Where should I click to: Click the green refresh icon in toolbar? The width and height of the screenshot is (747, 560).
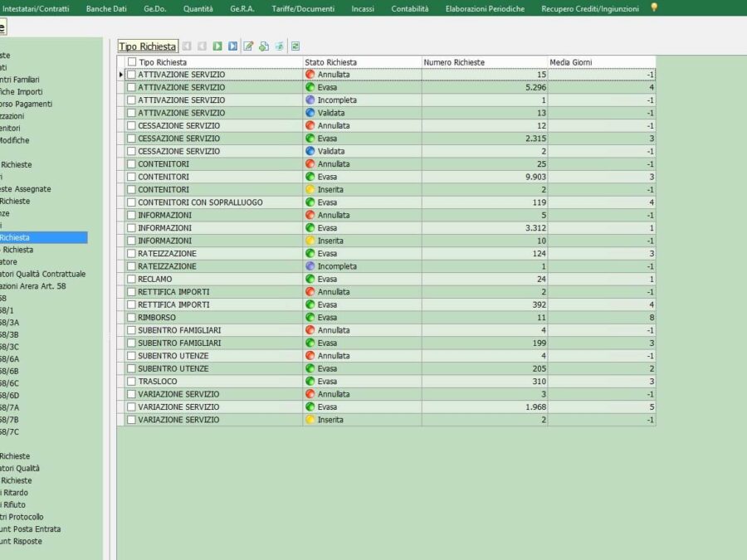tap(295, 46)
